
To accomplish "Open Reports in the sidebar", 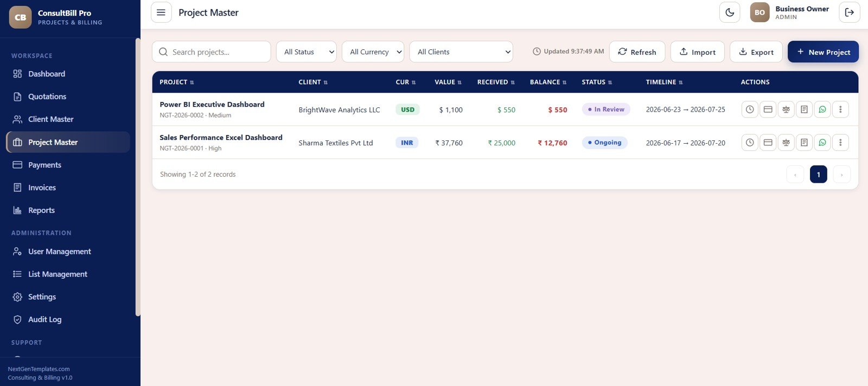I will (x=68, y=210).
